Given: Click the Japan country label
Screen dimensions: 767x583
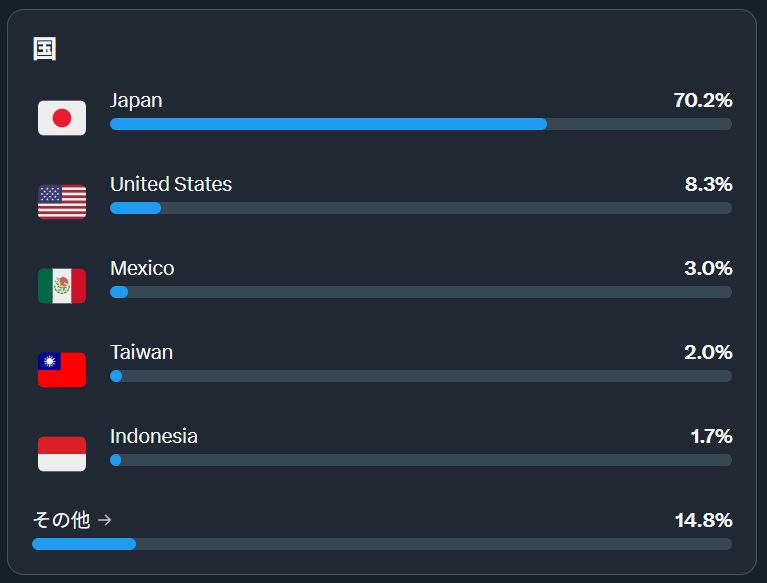Looking at the screenshot, I should 136,100.
